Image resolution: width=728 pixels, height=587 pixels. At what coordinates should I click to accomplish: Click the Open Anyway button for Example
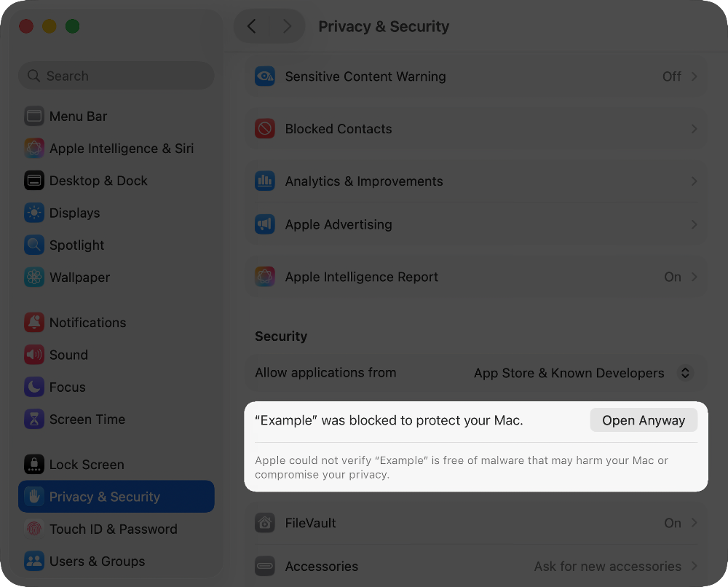point(644,419)
